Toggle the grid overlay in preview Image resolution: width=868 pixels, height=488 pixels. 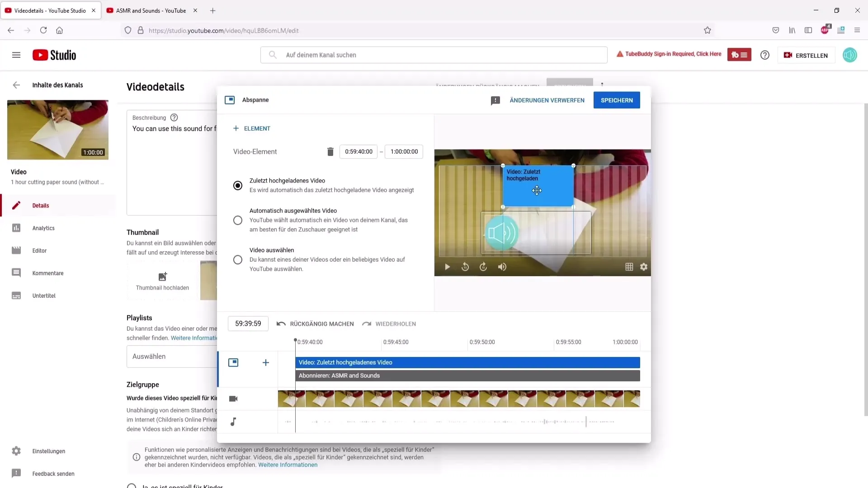pos(629,267)
